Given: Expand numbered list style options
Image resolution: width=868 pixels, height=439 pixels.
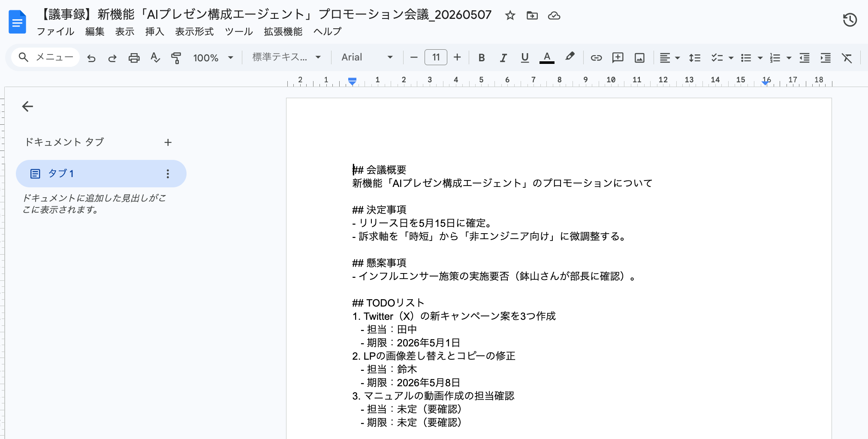Looking at the screenshot, I should pos(789,58).
